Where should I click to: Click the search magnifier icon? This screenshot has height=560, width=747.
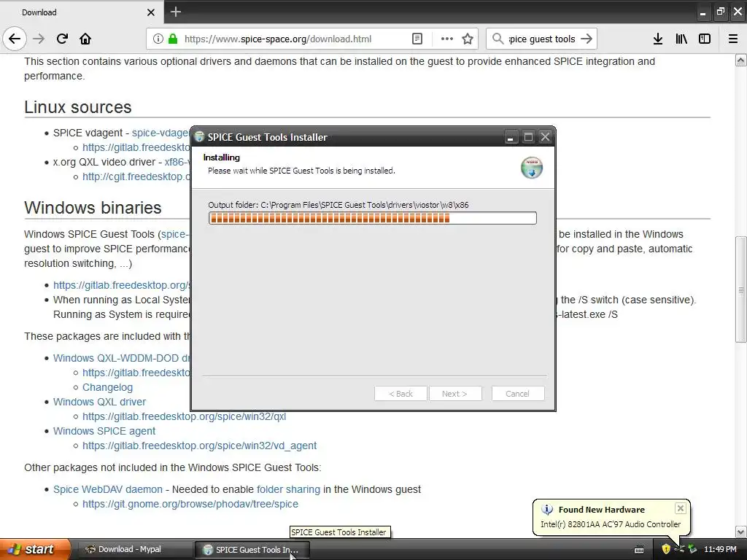pos(498,39)
